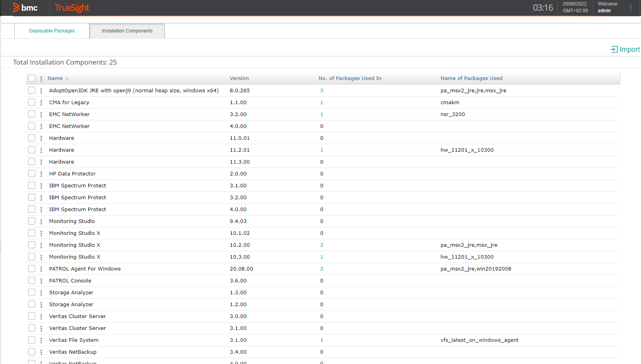Viewport: 641px width, 364px height.
Task: Open the admin kebab menu in header
Action: coord(631,8)
